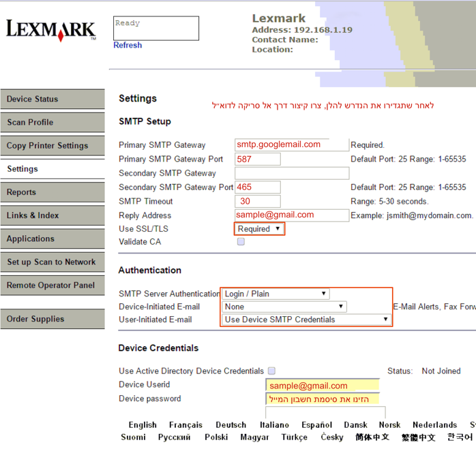Screen dimensions: 476x449
Task: Open the Reports page
Action: tap(53, 192)
